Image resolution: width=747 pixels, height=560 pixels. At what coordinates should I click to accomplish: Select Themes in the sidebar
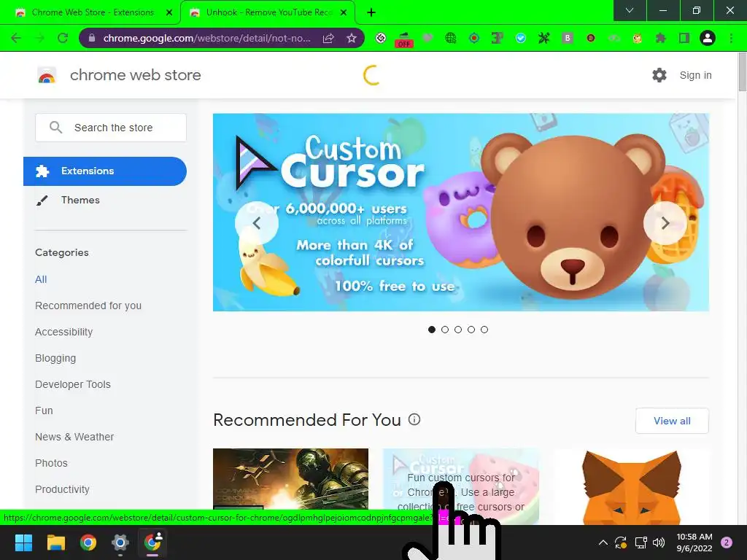pos(80,200)
